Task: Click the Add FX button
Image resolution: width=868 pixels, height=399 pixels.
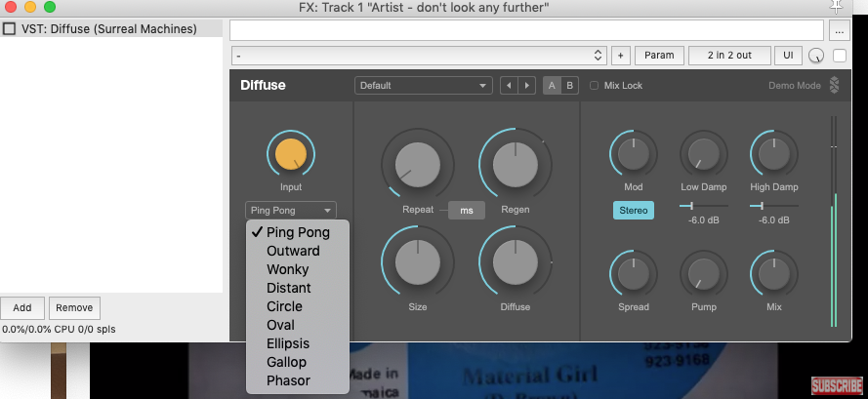Action: [22, 308]
